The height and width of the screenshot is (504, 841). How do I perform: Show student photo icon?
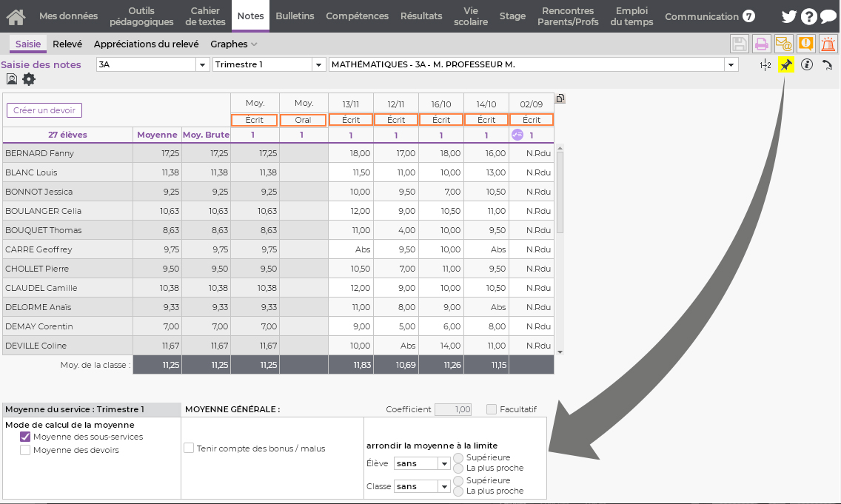[12, 79]
